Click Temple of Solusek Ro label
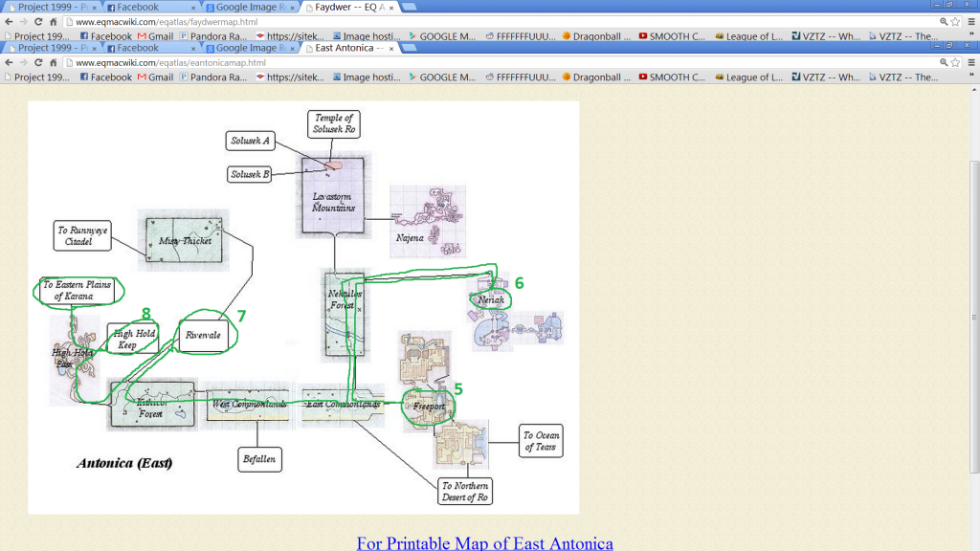This screenshot has width=980, height=551. pyautogui.click(x=334, y=123)
